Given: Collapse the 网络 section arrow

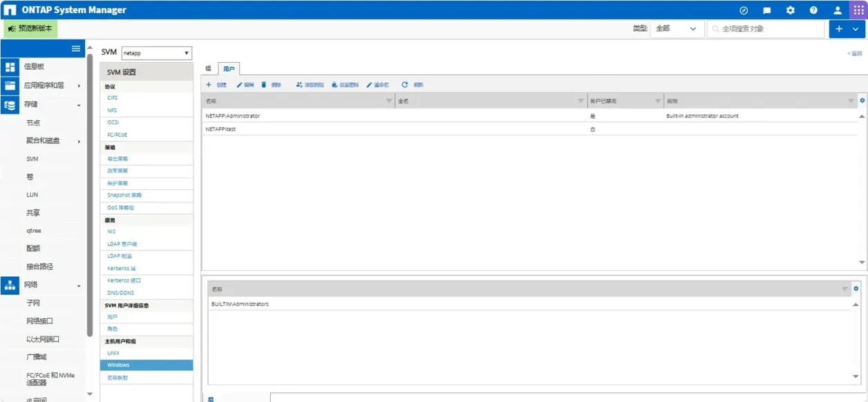Looking at the screenshot, I should [79, 285].
